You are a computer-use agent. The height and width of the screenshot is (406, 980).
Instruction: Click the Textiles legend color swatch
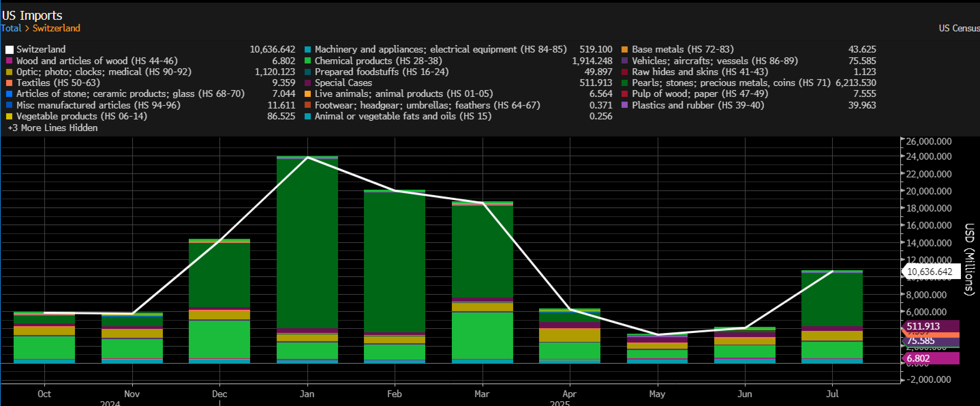[10, 83]
